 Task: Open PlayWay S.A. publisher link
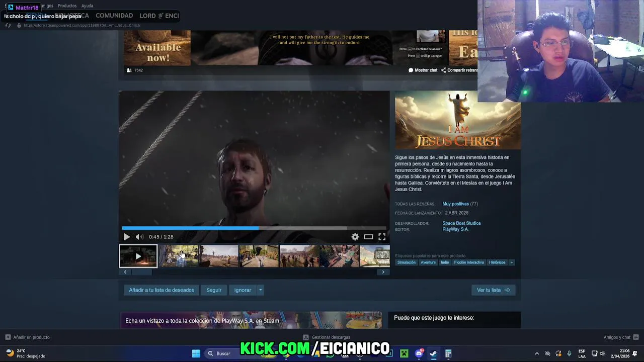pos(455,229)
